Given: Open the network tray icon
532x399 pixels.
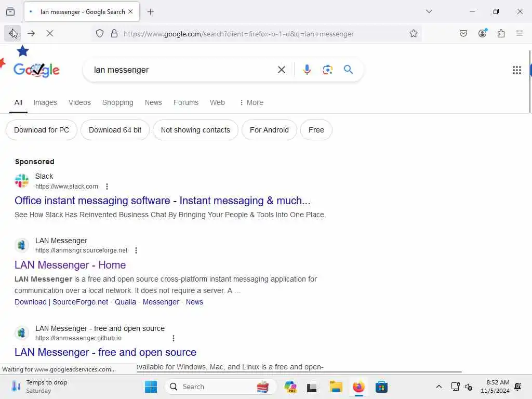Looking at the screenshot, I should coord(455,387).
